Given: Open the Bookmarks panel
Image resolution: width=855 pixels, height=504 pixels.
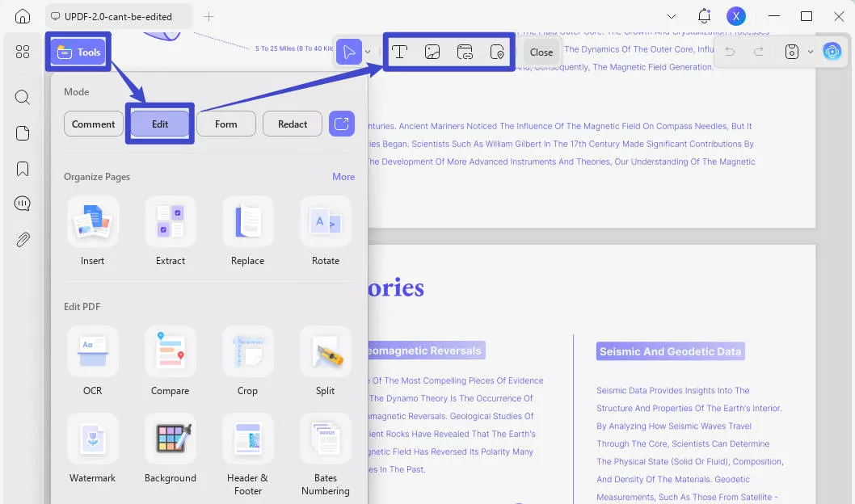Looking at the screenshot, I should pyautogui.click(x=22, y=168).
